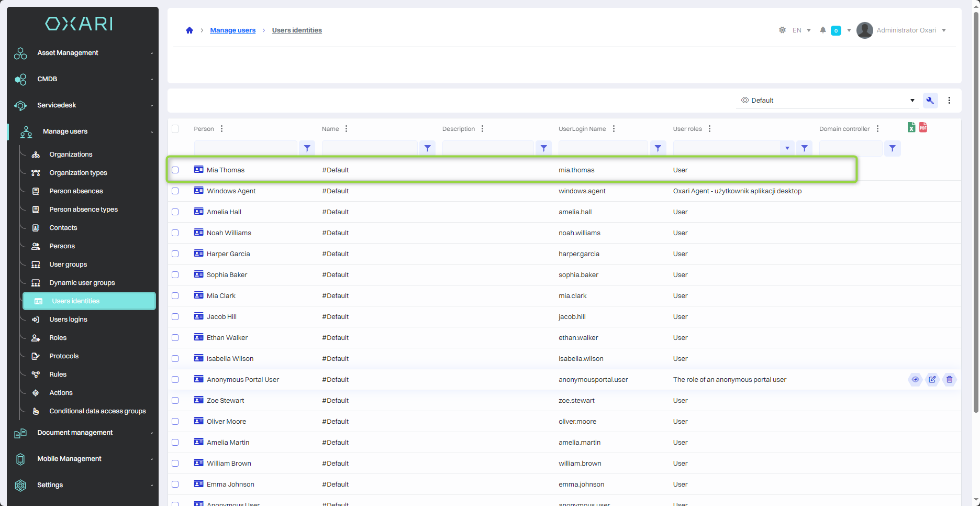
Task: Apply filter on Person column
Action: tap(307, 149)
